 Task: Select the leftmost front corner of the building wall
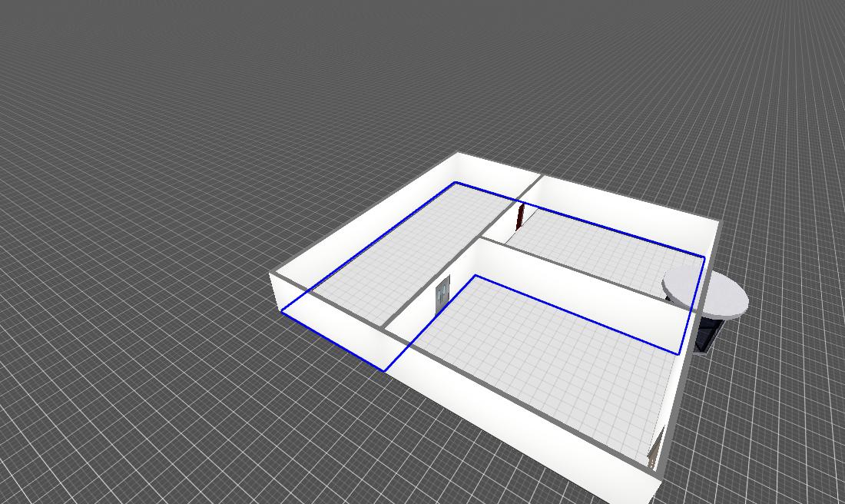click(272, 275)
